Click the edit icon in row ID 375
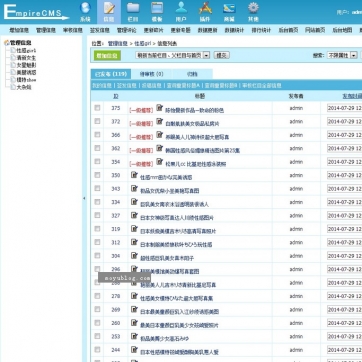This screenshot has width=362, height=362. click(160, 108)
